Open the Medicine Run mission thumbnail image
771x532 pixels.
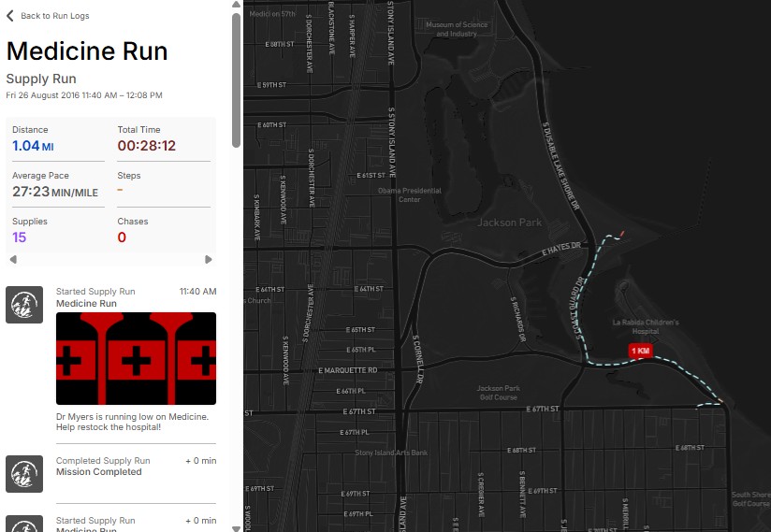point(136,359)
